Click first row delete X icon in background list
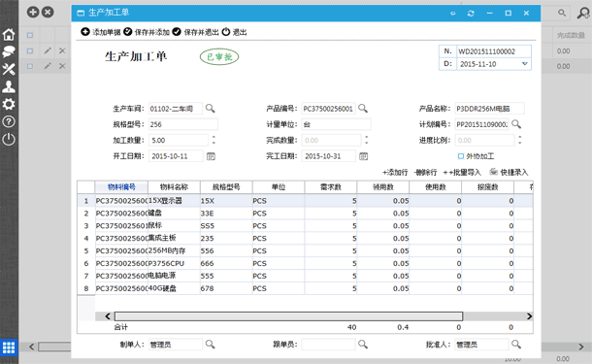The width and height of the screenshot is (592, 364). 62,50
